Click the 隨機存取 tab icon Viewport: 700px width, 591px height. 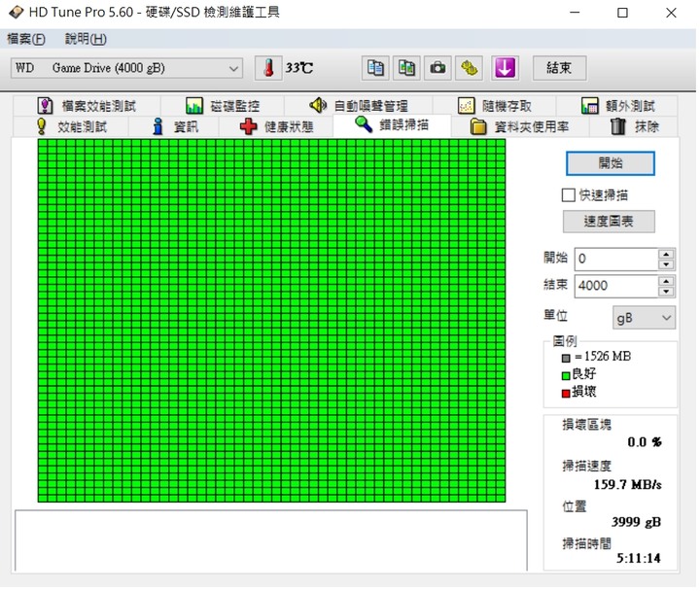pyautogui.click(x=466, y=106)
